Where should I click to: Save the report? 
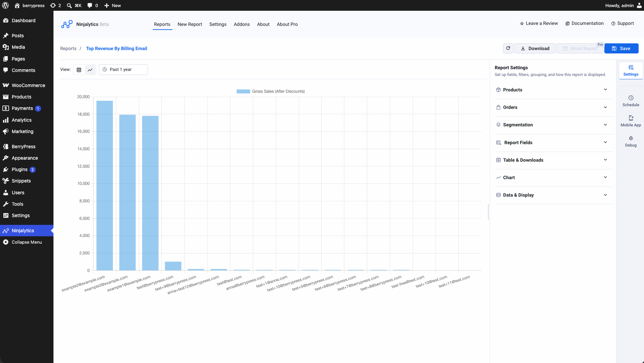621,48
